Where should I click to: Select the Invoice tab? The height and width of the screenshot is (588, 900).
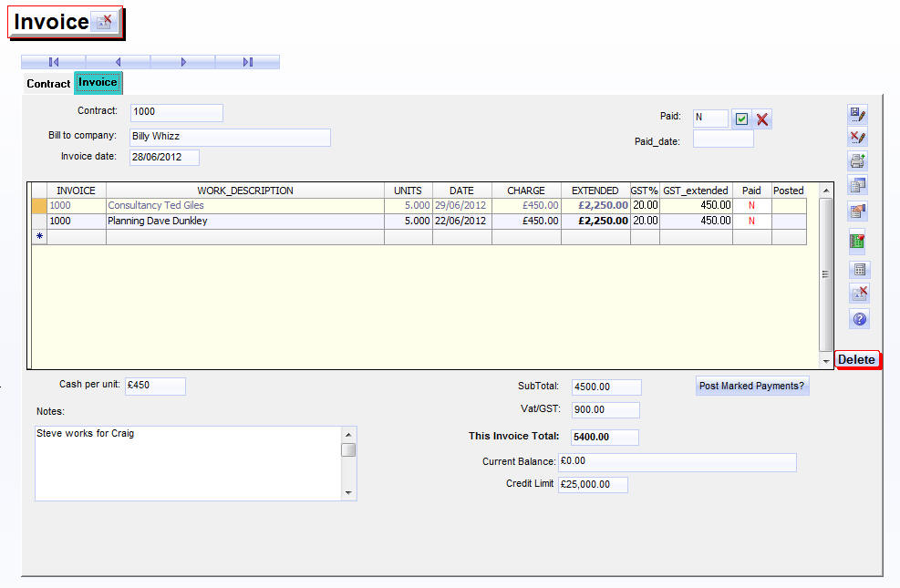(x=98, y=83)
